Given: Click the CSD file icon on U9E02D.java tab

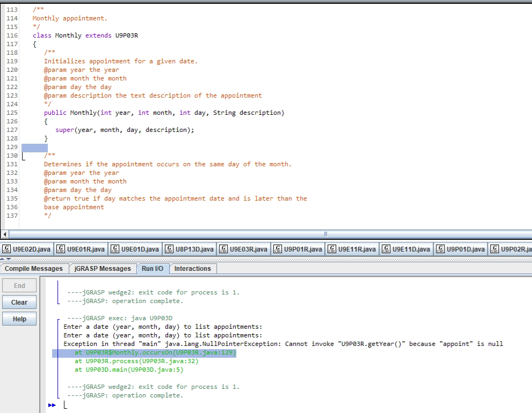Looking at the screenshot, I should tap(7, 249).
